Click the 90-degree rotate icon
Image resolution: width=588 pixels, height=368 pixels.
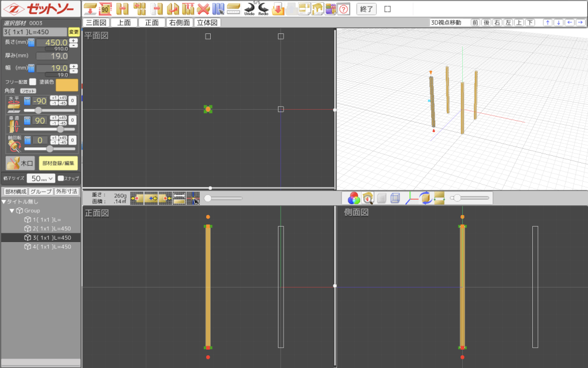point(105,9)
